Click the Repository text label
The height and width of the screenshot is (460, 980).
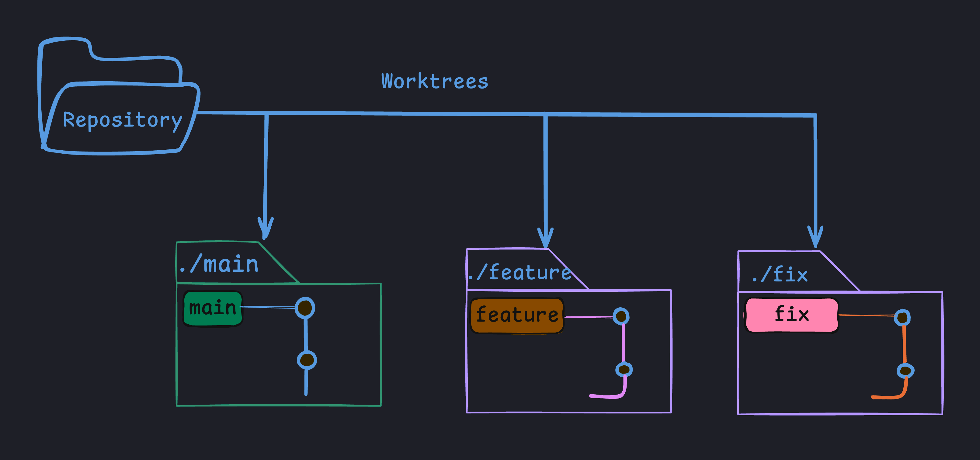click(123, 120)
